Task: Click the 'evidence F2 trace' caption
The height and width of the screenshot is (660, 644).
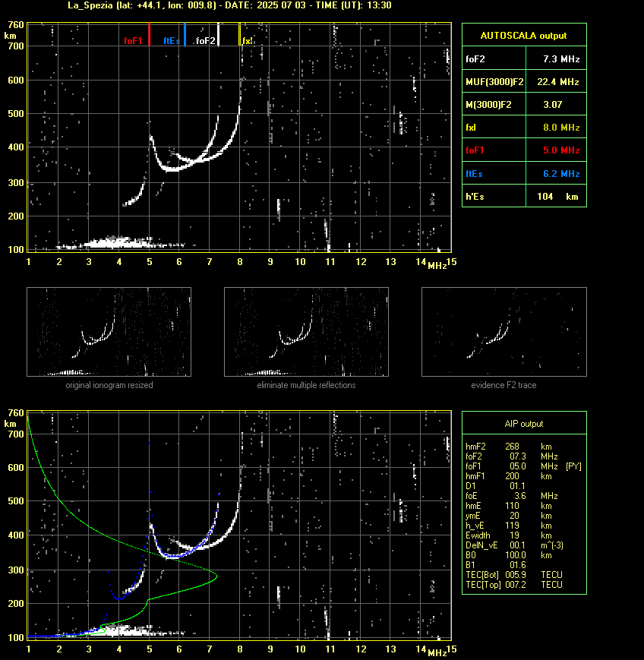Action: pos(504,385)
